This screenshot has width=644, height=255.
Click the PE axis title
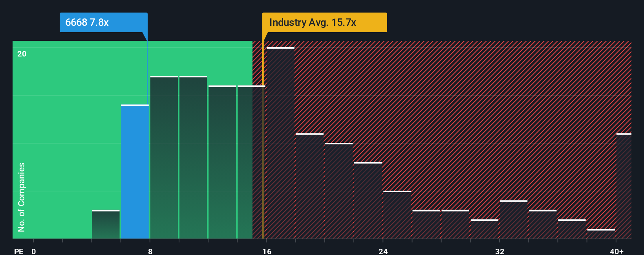click(18, 251)
